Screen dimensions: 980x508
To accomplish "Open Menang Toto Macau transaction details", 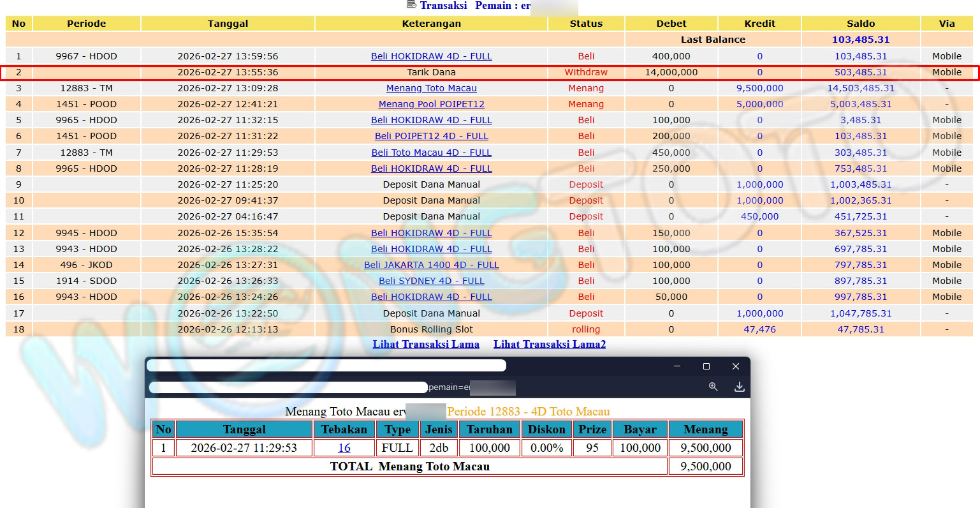I will [431, 88].
